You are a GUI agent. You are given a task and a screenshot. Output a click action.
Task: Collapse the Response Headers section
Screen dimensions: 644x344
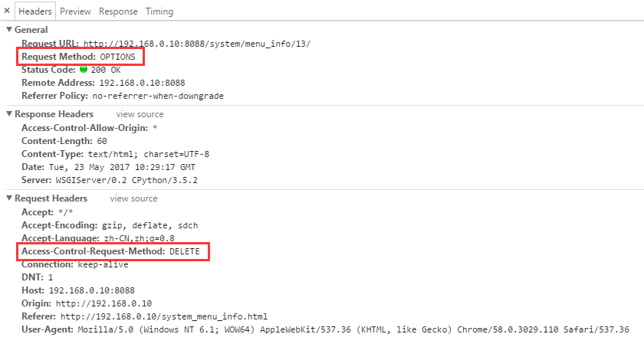point(9,114)
